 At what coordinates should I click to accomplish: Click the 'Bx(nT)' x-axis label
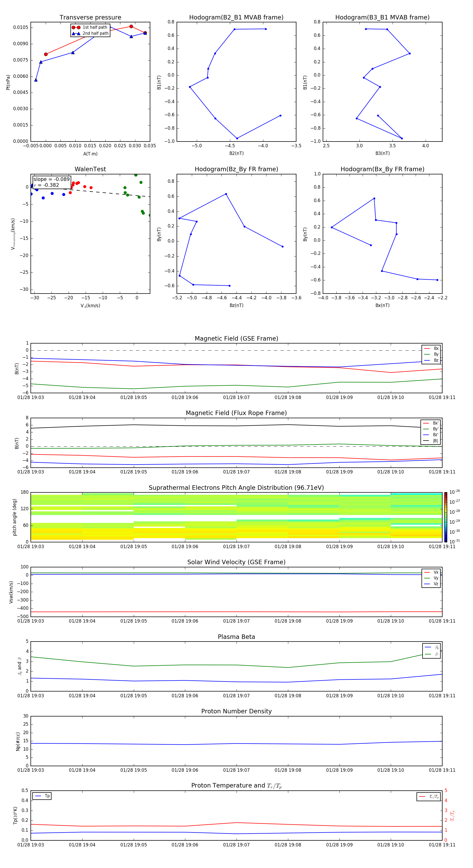(382, 305)
